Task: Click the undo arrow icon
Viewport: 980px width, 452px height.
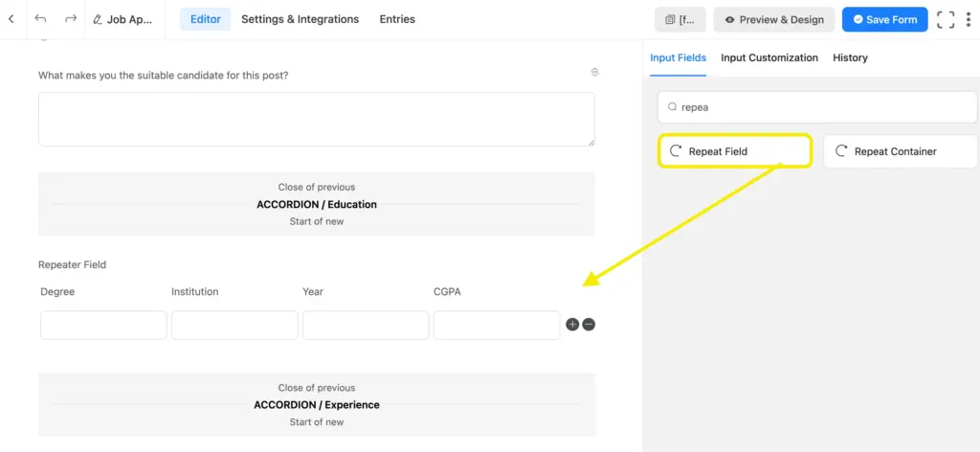Action: [x=40, y=19]
